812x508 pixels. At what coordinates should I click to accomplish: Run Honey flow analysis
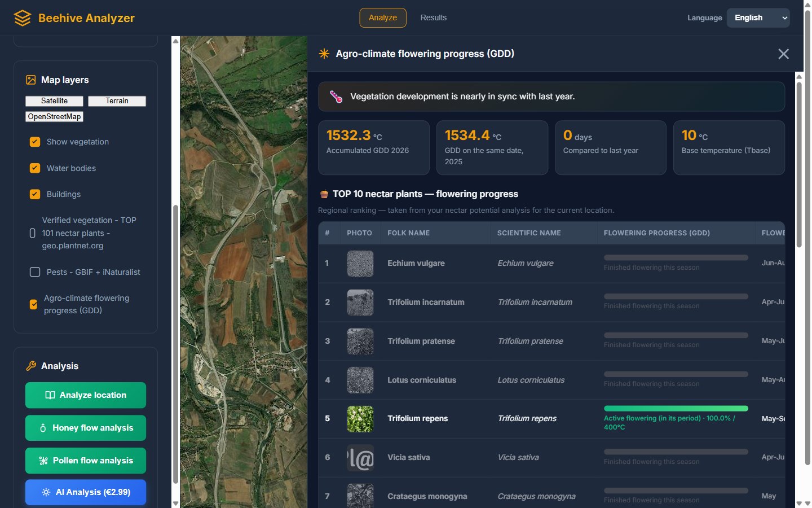click(x=86, y=428)
